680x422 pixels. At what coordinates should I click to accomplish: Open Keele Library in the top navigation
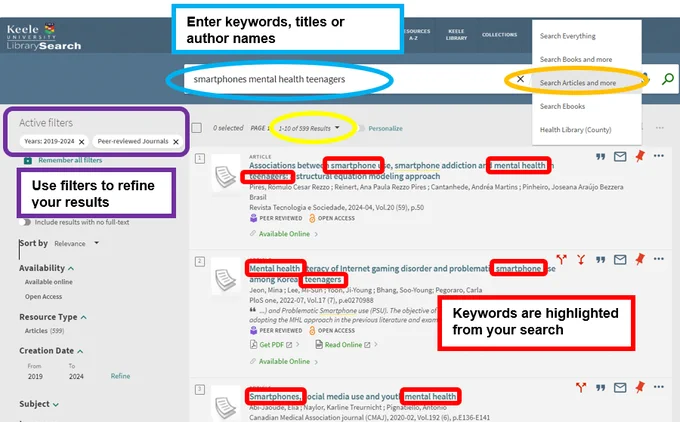click(456, 34)
